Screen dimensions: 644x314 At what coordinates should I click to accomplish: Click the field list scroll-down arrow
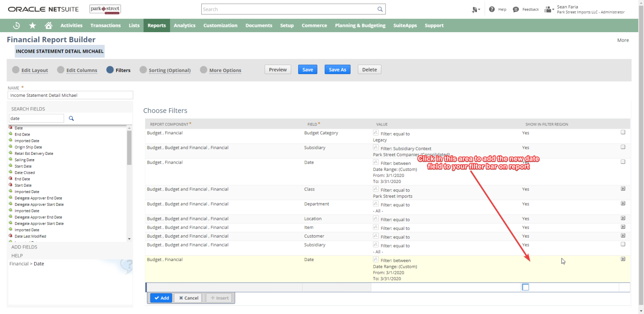pos(129,239)
